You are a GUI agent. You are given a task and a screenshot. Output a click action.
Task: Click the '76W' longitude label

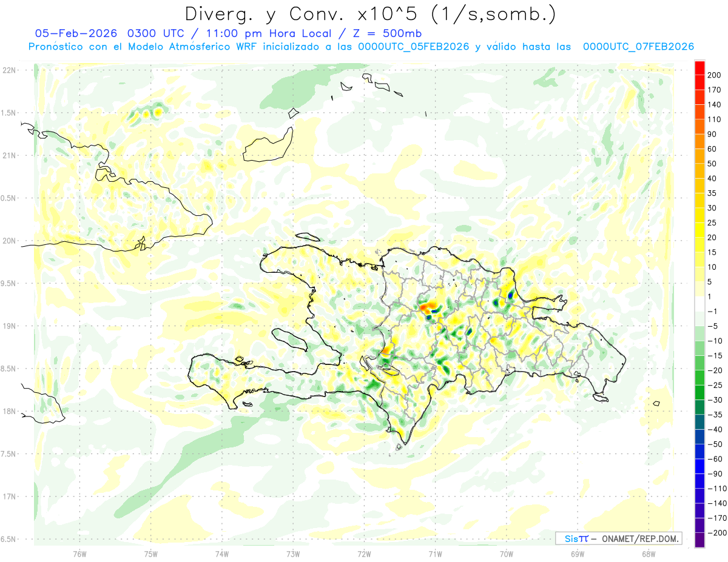point(79,554)
